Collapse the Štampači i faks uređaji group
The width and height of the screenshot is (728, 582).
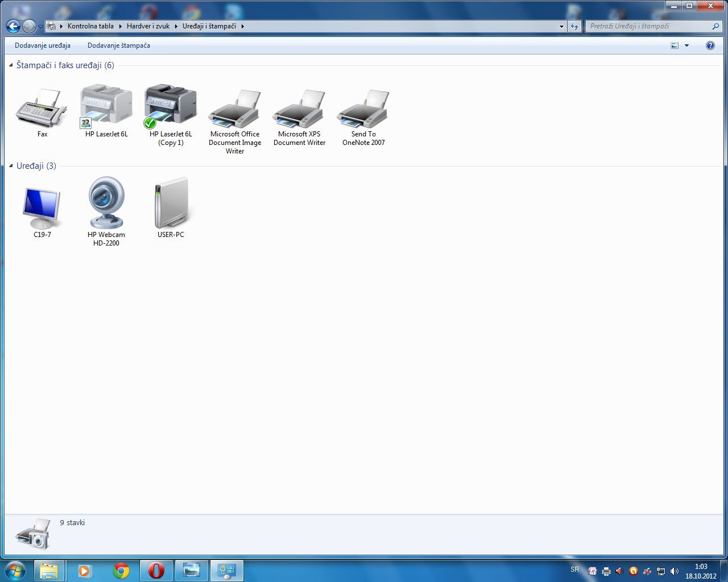(x=11, y=65)
